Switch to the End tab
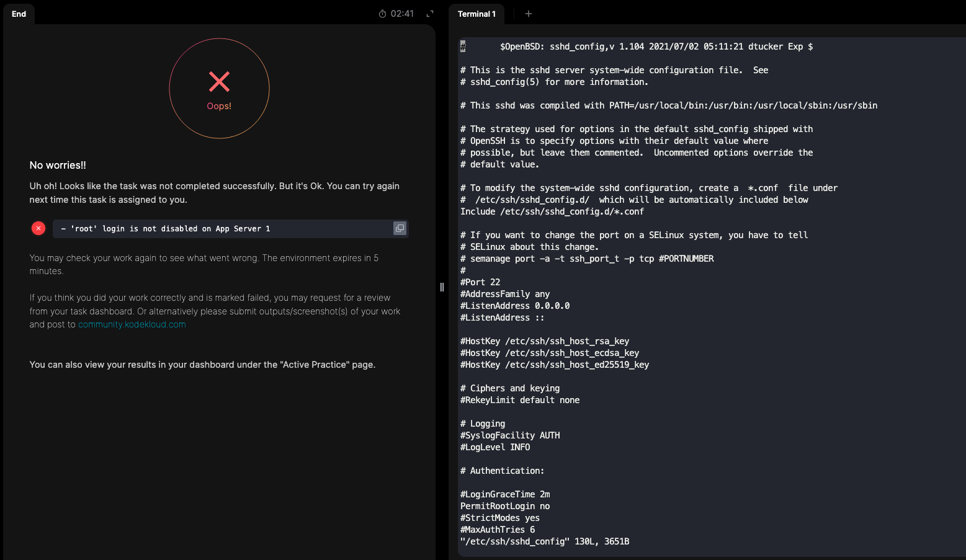966x560 pixels. [x=19, y=14]
